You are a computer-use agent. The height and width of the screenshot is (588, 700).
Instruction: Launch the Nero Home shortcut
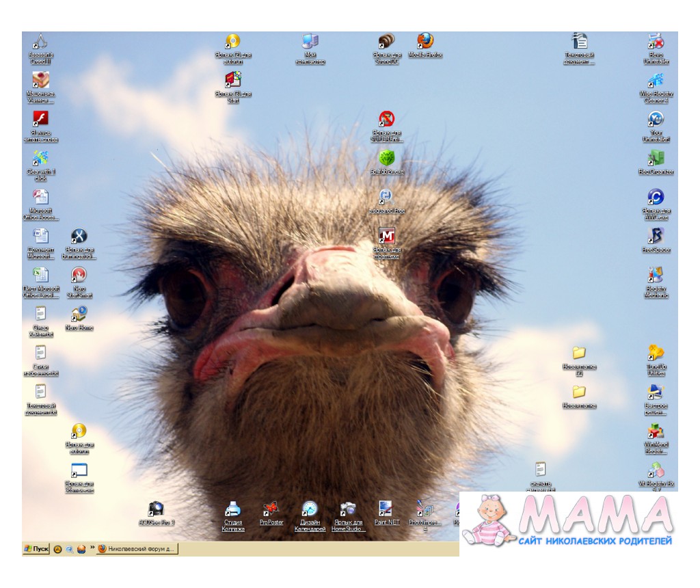click(x=79, y=315)
